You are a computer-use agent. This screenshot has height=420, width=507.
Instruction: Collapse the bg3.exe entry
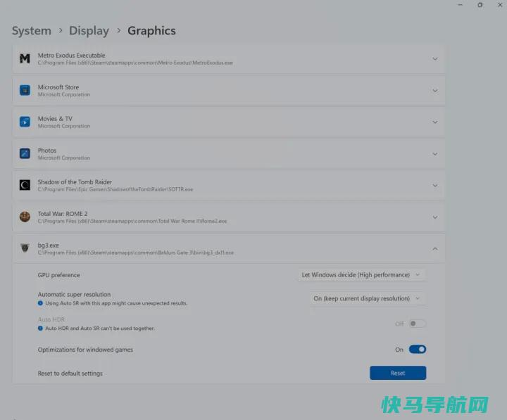(435, 249)
